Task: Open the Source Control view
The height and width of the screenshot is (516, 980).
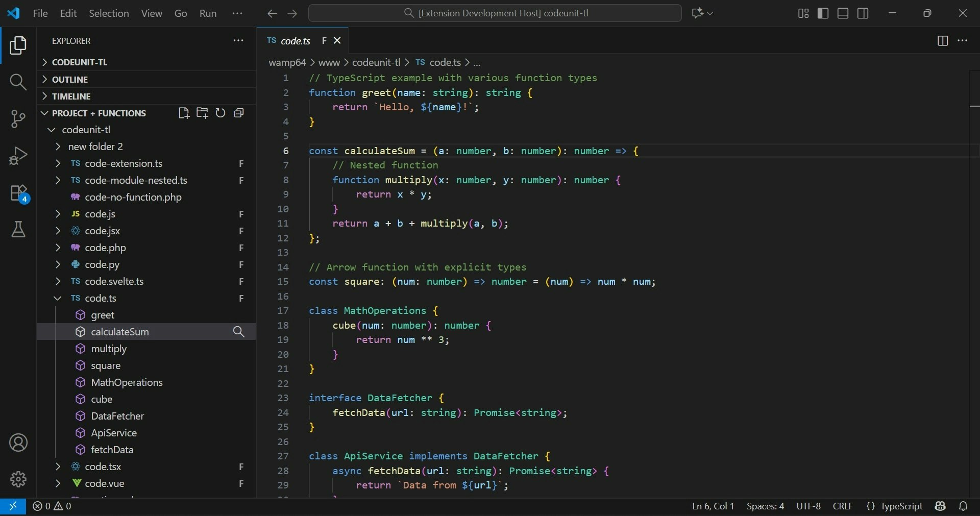Action: [18, 118]
